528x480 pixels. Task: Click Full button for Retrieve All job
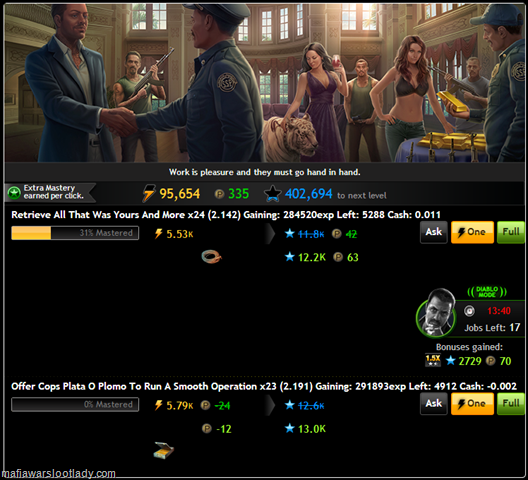[510, 232]
